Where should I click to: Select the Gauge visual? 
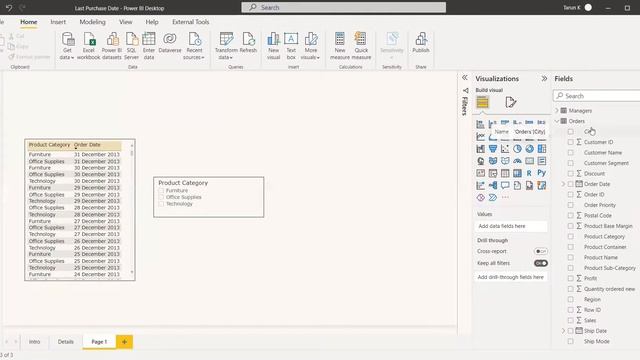(x=517, y=161)
